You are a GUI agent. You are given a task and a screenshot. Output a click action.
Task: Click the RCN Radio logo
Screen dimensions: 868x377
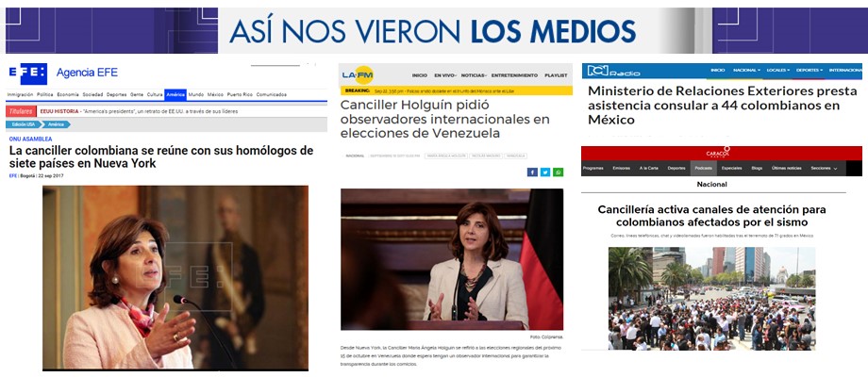point(613,71)
